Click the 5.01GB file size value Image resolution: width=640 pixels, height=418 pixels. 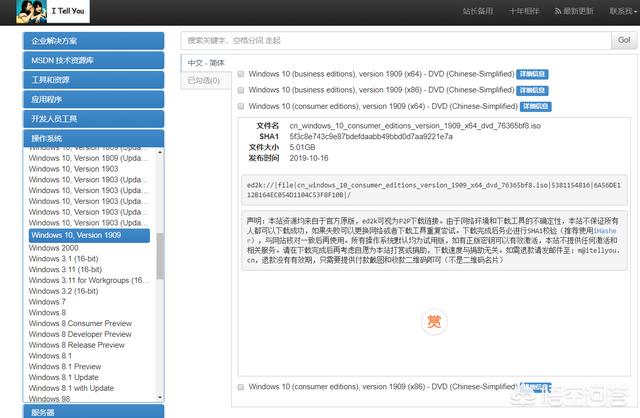click(302, 147)
